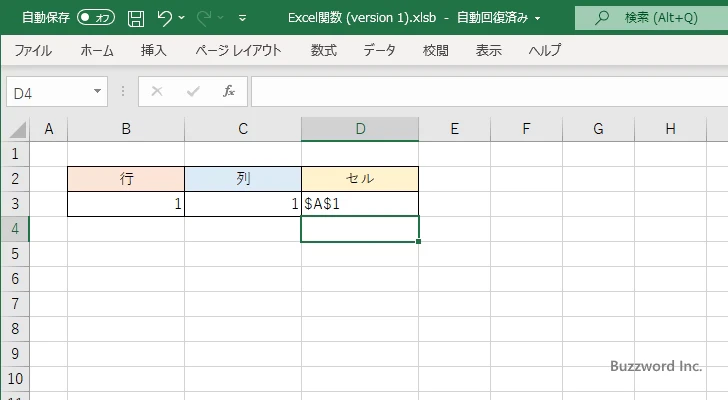Open the ヘルプ tab
728x400 pixels.
pos(545,50)
